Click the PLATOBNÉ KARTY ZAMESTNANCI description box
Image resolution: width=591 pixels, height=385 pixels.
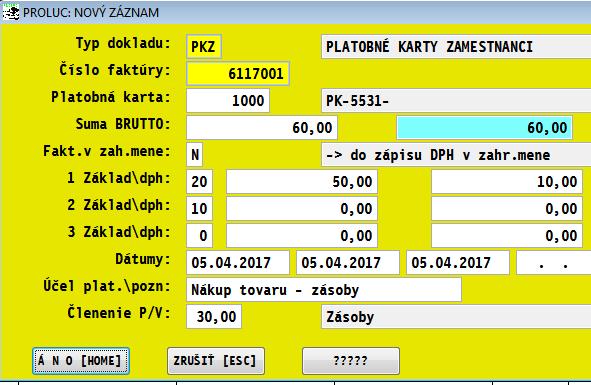pyautogui.click(x=456, y=46)
